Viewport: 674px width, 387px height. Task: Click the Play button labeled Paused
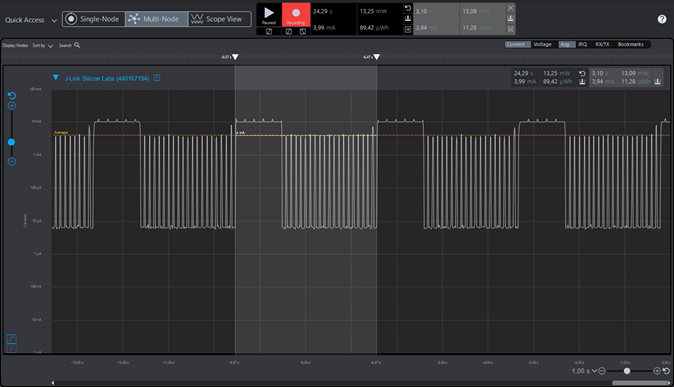pos(269,15)
